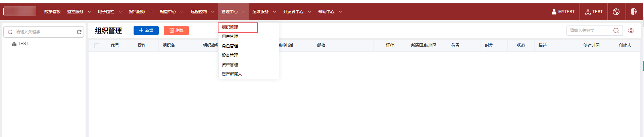Open 角色管理 menu entry

[x=230, y=46]
